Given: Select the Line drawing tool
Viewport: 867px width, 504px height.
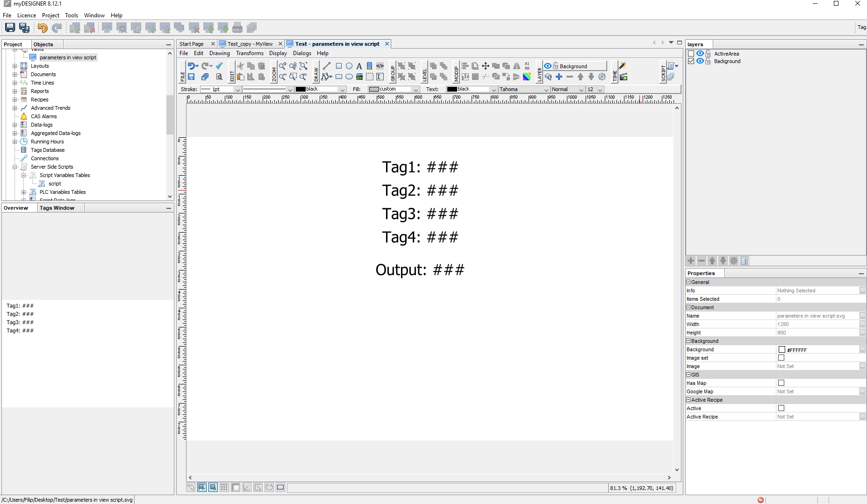Looking at the screenshot, I should pos(327,66).
